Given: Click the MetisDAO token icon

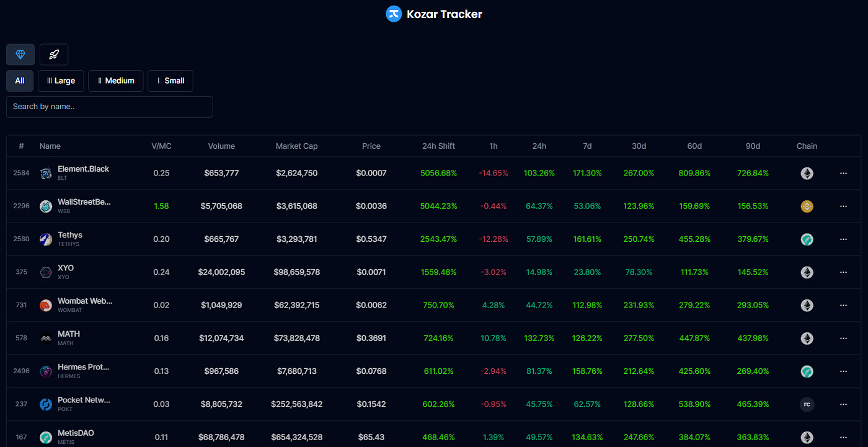Looking at the screenshot, I should point(46,438).
